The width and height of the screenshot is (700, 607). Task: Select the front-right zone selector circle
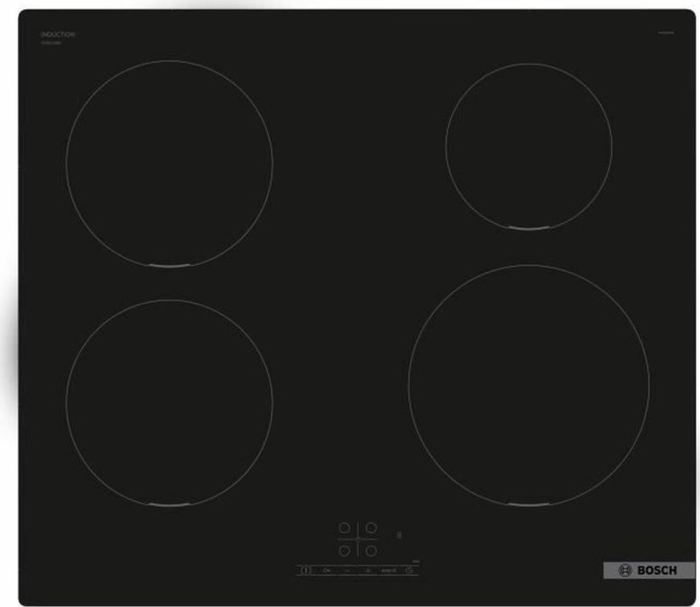click(x=371, y=551)
